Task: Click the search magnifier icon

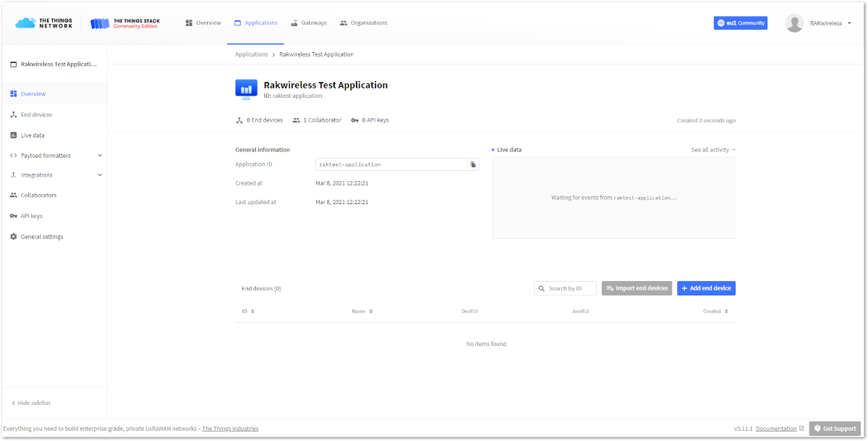Action: [541, 288]
